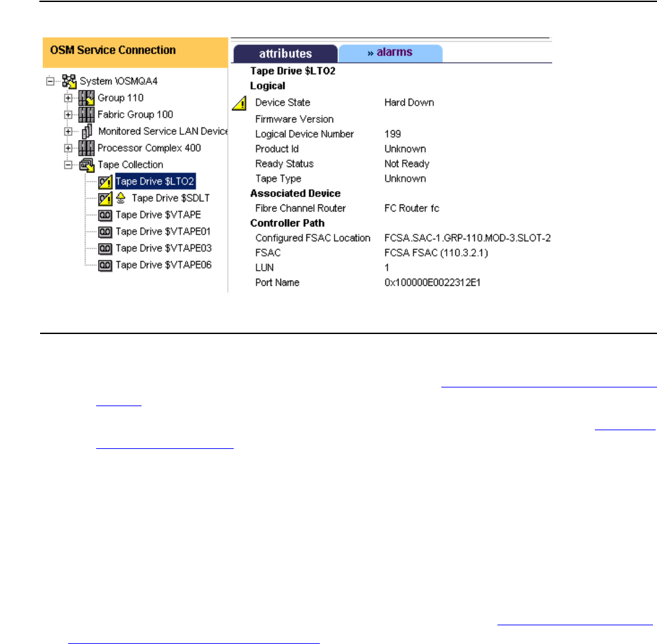The height and width of the screenshot is (644, 657).
Task: Click the Tape Drive $LTO2 warning icon
Action: click(x=105, y=182)
